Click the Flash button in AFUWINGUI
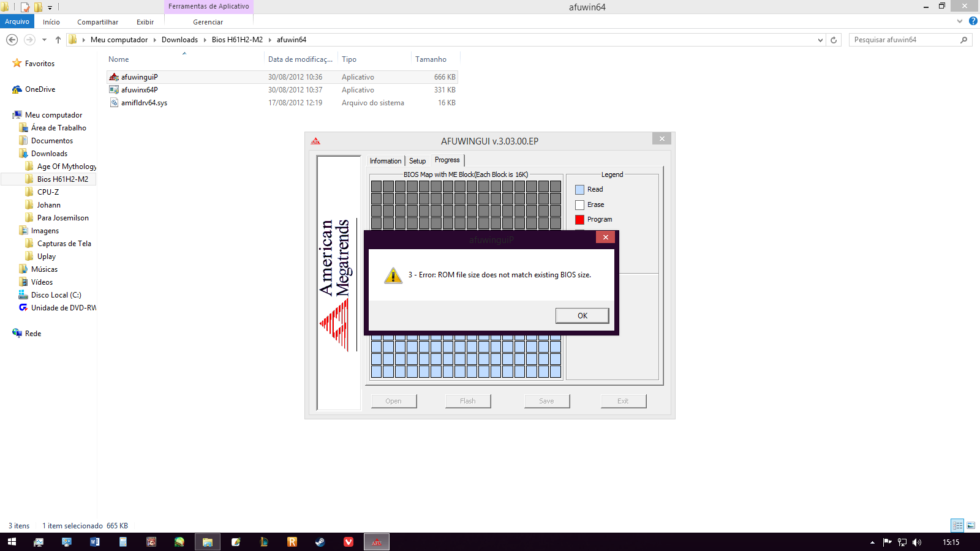The width and height of the screenshot is (980, 551). (468, 401)
